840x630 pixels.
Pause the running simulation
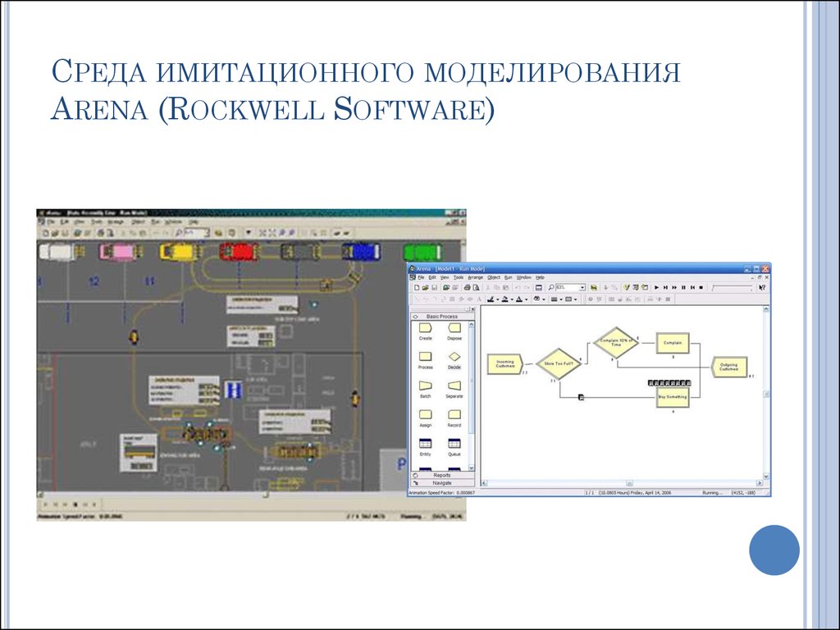click(x=683, y=288)
